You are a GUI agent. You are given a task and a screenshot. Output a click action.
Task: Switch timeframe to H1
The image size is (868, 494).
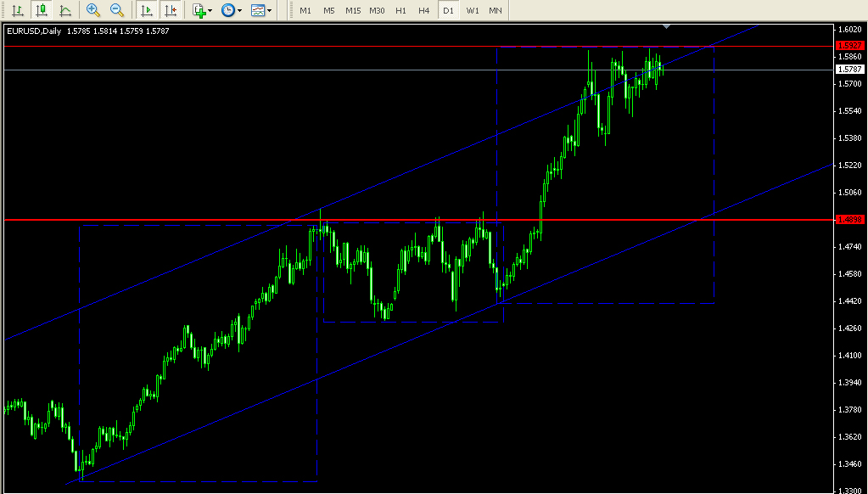(401, 10)
